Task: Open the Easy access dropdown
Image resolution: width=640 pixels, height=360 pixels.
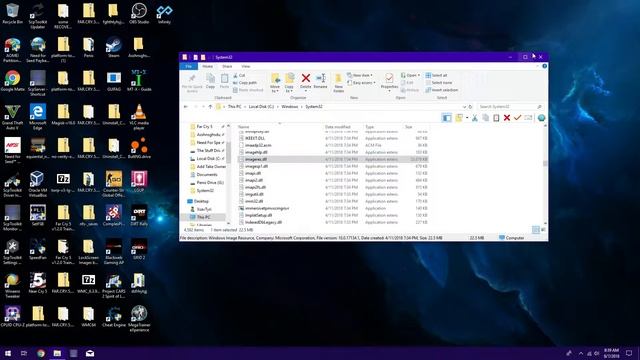Action: pyautogui.click(x=361, y=83)
